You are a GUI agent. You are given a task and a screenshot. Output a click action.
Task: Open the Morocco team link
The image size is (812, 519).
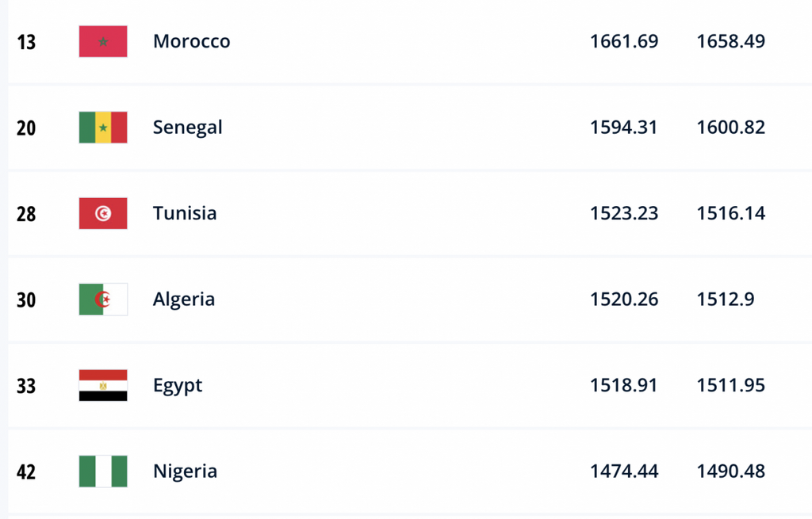pyautogui.click(x=191, y=41)
